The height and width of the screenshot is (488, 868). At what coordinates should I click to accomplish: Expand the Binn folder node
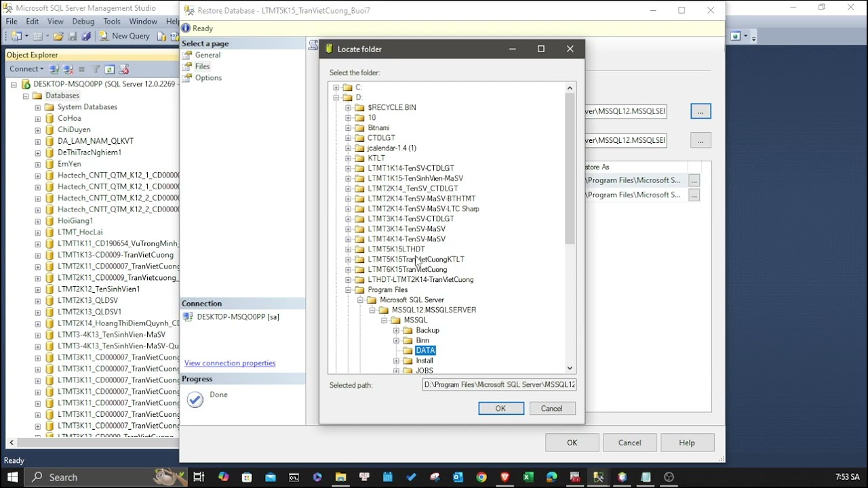397,341
